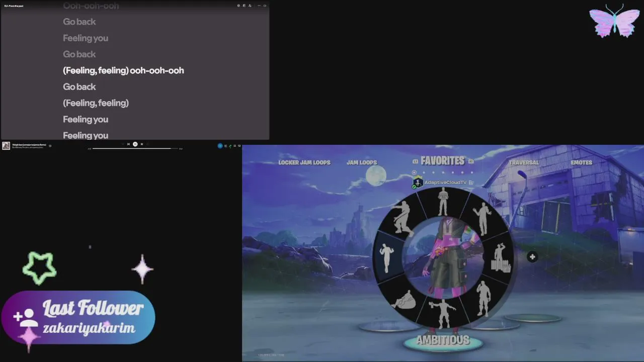
Task: Select the emote with stacked crates
Action: (x=501, y=258)
